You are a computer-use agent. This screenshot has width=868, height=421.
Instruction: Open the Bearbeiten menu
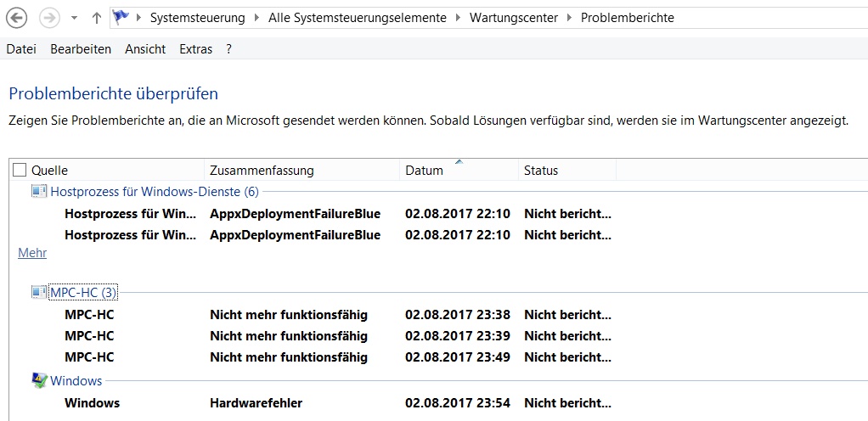point(81,49)
